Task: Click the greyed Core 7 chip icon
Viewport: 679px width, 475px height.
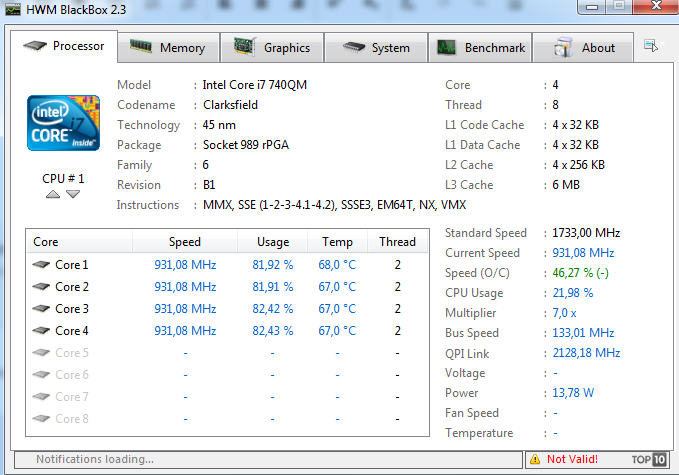Action: [x=41, y=396]
